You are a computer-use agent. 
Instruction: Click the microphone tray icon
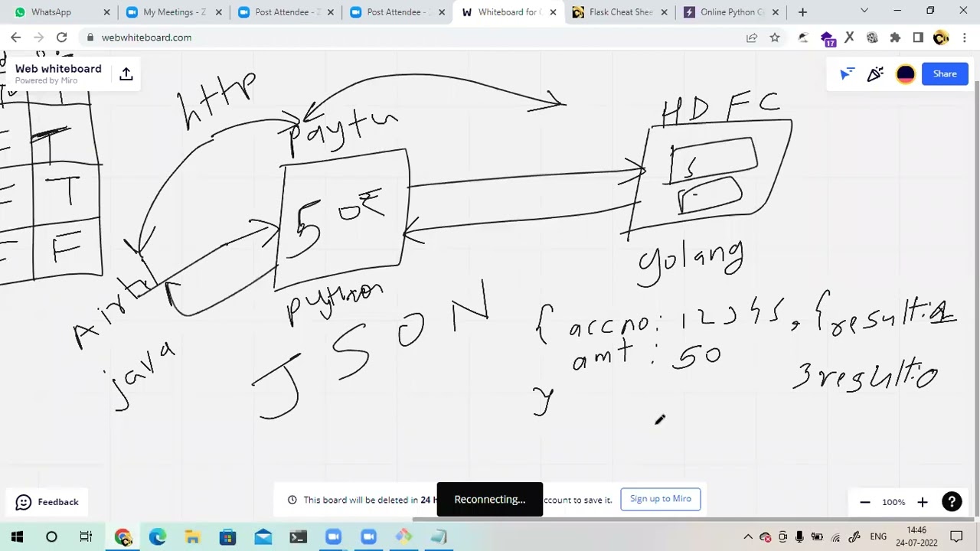799,537
